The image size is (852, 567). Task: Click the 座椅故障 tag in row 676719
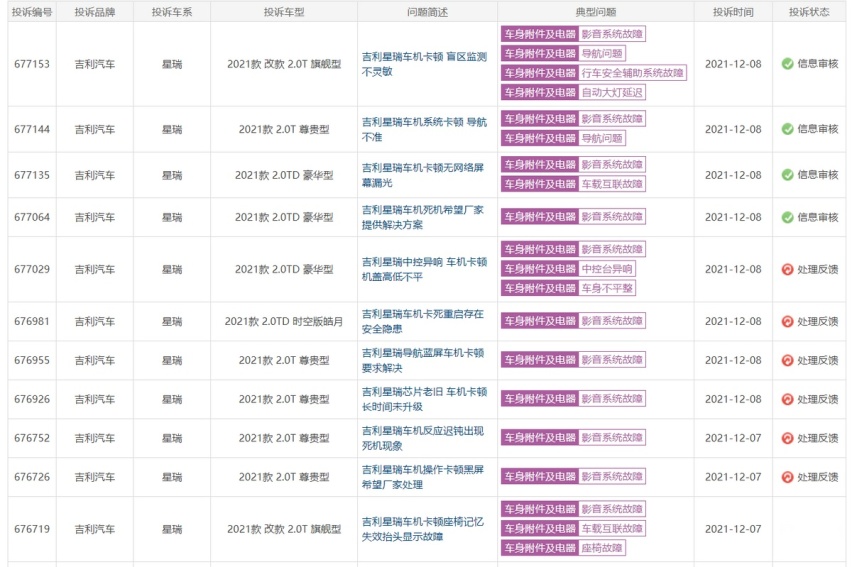coord(602,548)
